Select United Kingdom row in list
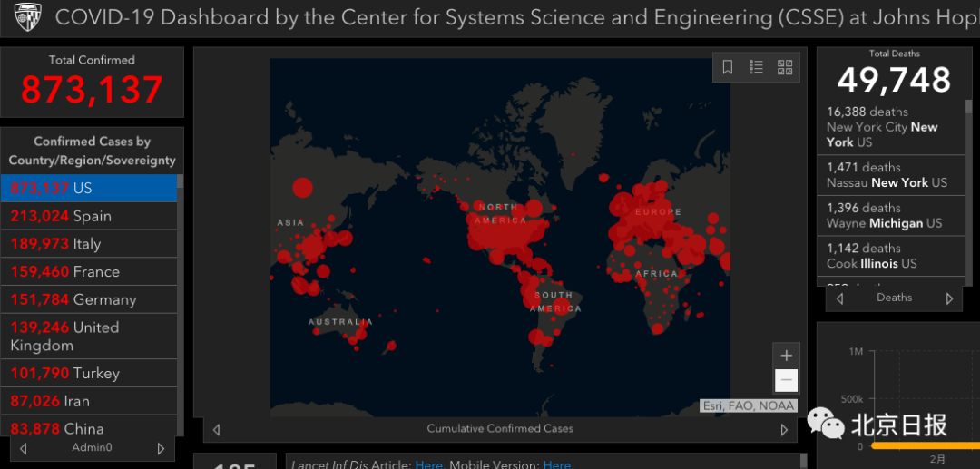This screenshot has width=980, height=469. [x=89, y=336]
